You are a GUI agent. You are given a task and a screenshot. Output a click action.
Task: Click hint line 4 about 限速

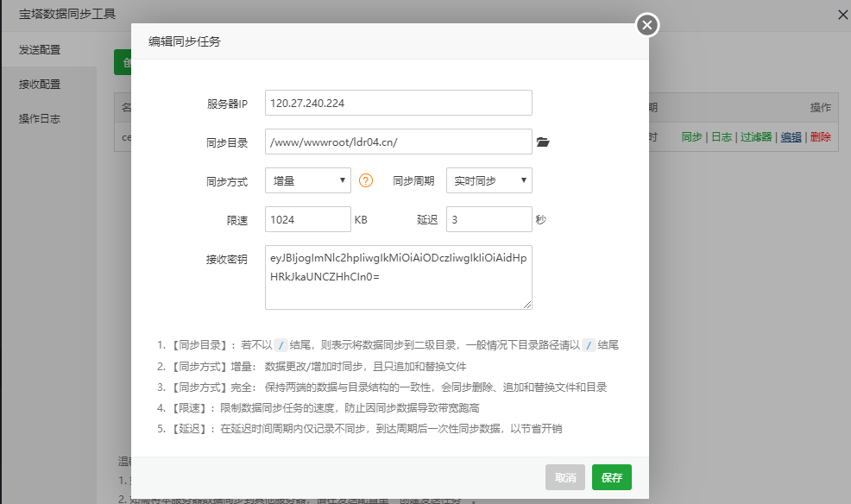pyautogui.click(x=318, y=408)
